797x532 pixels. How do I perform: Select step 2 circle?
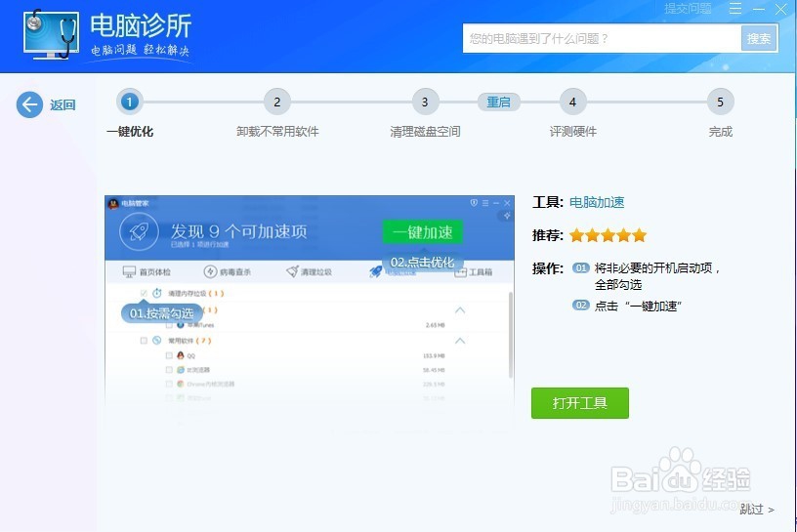tap(277, 102)
